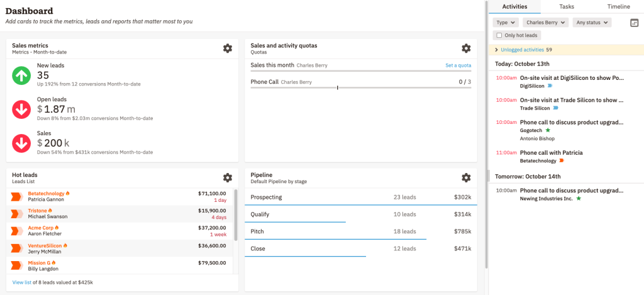Image resolution: width=644 pixels, height=295 pixels.
Task: Click the Hot leads list scrollbar
Action: point(235,215)
